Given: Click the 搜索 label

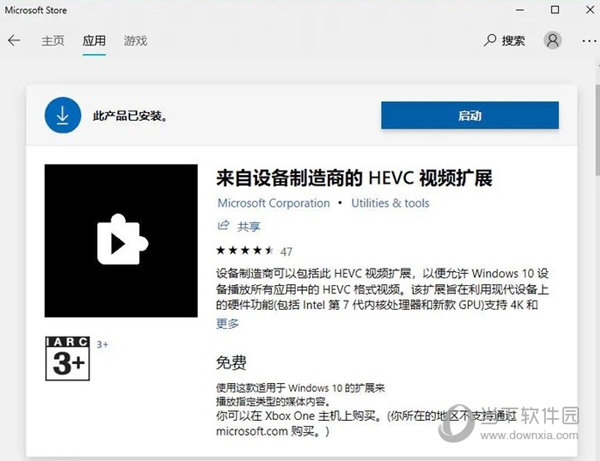Looking at the screenshot, I should coord(513,41).
